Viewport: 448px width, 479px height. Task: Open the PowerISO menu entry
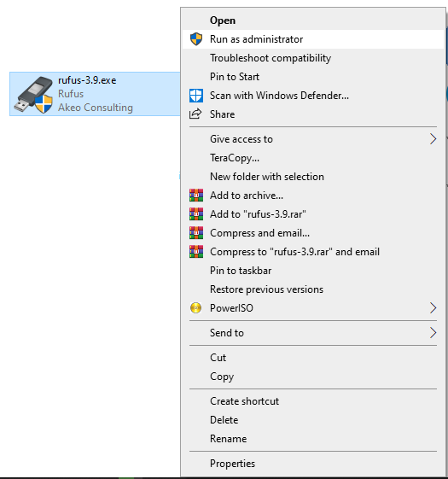pyautogui.click(x=312, y=308)
